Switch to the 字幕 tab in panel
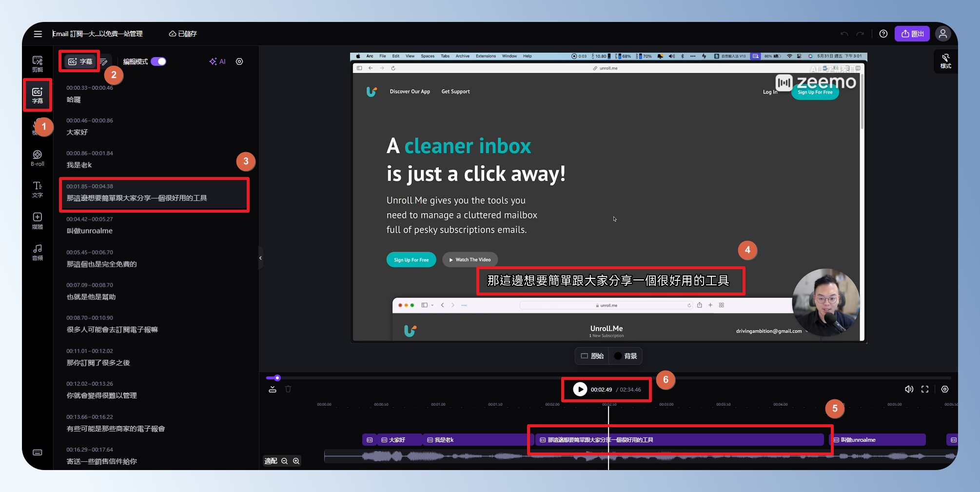 (80, 61)
